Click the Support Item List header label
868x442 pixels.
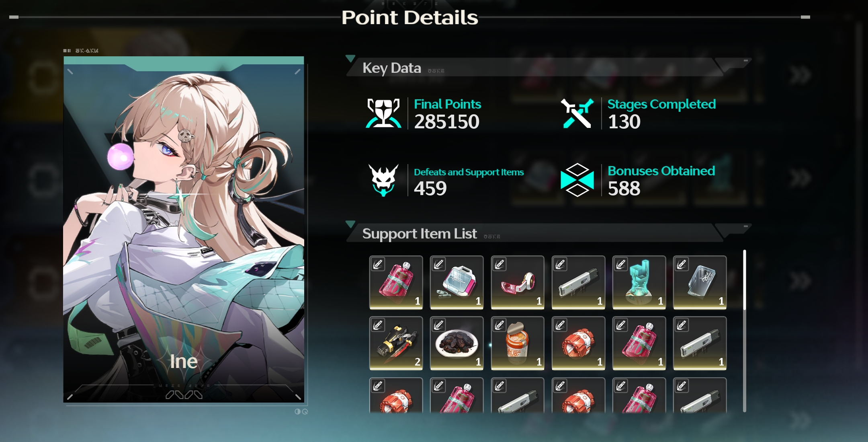click(x=420, y=234)
